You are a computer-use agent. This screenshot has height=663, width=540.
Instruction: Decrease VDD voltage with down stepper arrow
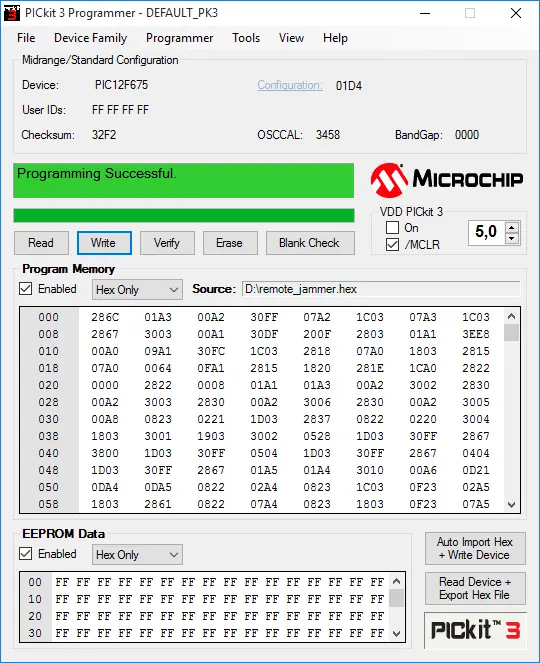click(x=512, y=238)
